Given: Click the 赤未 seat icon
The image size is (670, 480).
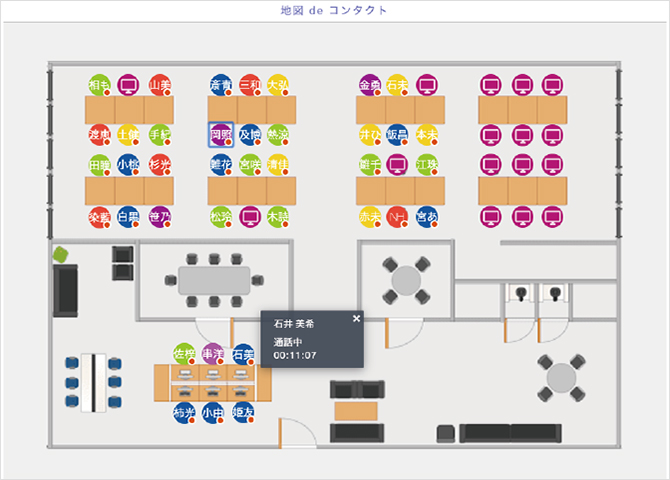Looking at the screenshot, I should (370, 217).
